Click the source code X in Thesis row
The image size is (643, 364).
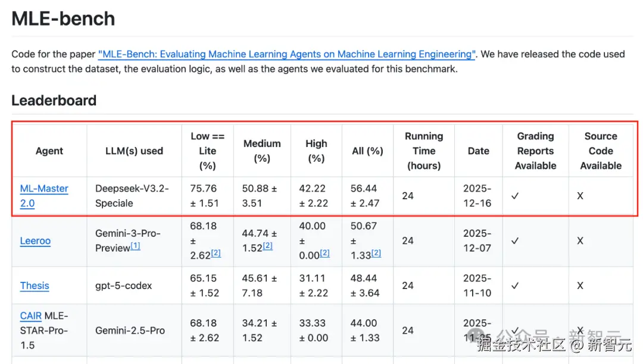pyautogui.click(x=580, y=285)
